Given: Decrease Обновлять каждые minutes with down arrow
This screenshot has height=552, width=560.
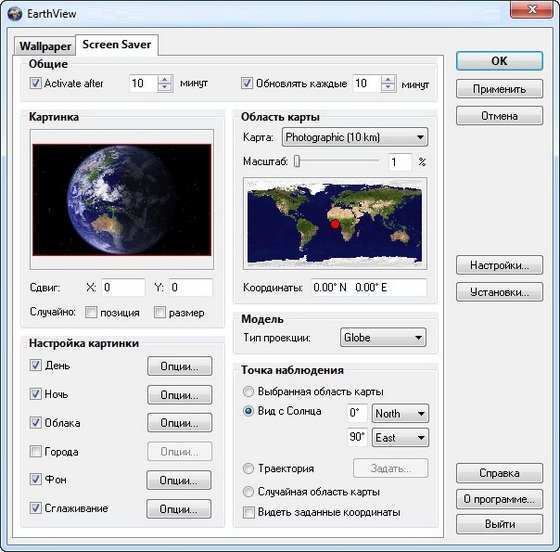Looking at the screenshot, I should point(388,87).
